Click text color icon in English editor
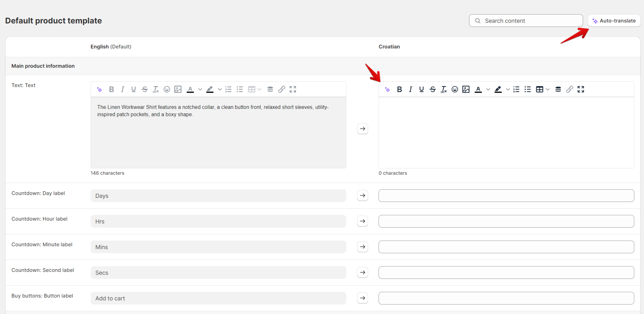Viewport: 644px width, 314px height. [x=190, y=90]
